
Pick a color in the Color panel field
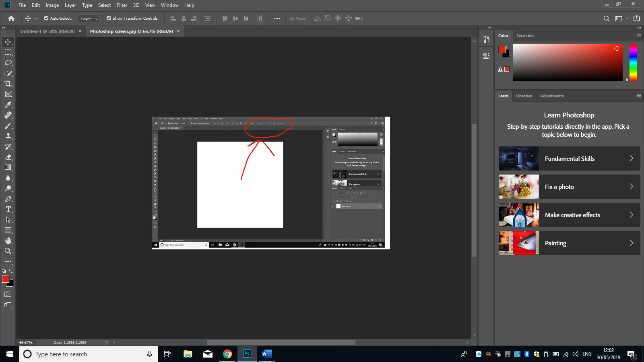(568, 62)
